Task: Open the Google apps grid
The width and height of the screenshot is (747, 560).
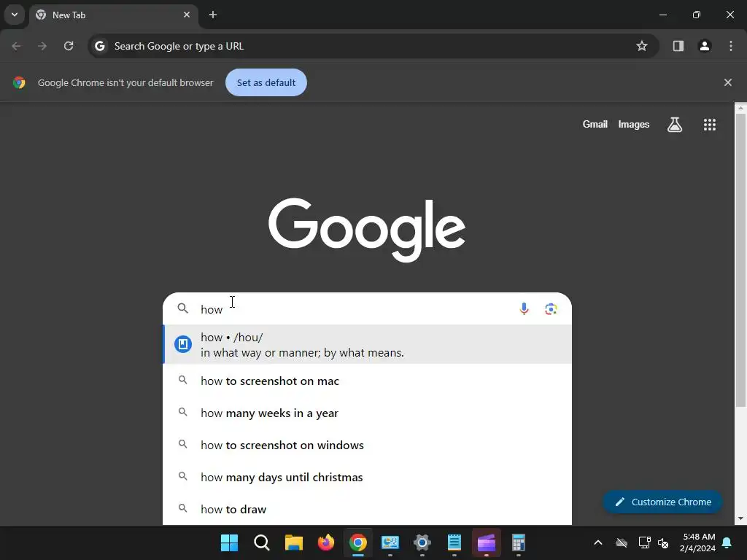Action: (x=709, y=124)
